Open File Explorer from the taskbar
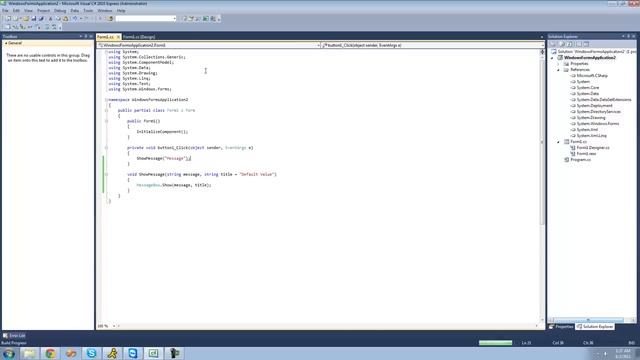The image size is (640, 360). click(x=29, y=353)
